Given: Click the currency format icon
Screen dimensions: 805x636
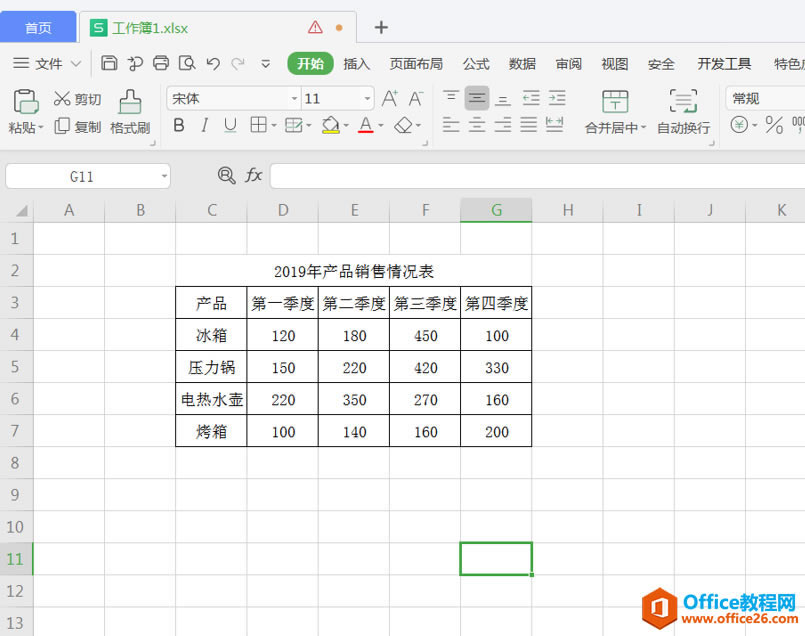Looking at the screenshot, I should point(739,125).
